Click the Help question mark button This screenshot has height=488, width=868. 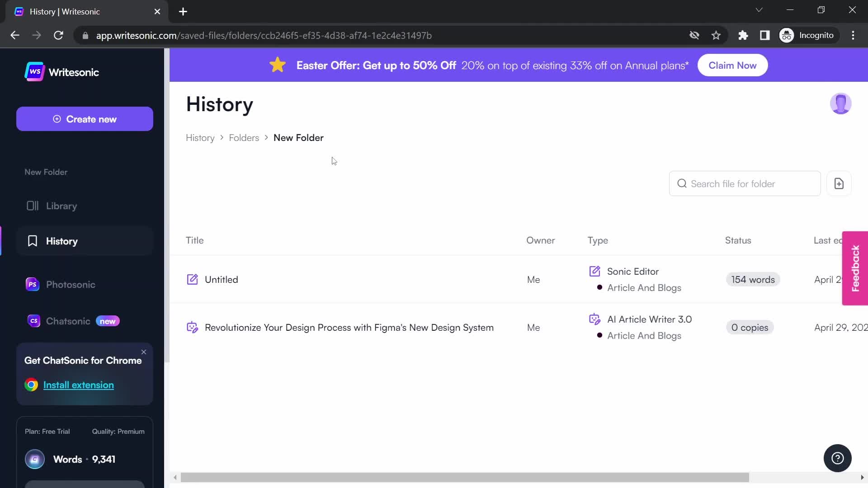pyautogui.click(x=838, y=459)
